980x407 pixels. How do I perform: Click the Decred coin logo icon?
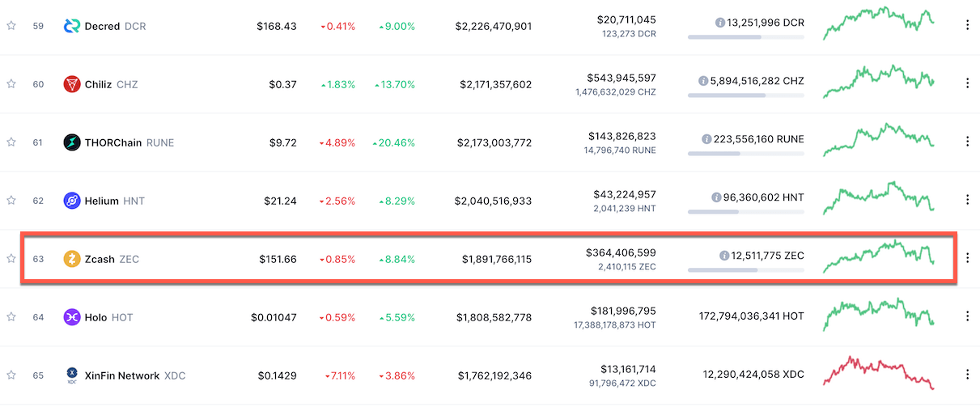click(x=71, y=26)
